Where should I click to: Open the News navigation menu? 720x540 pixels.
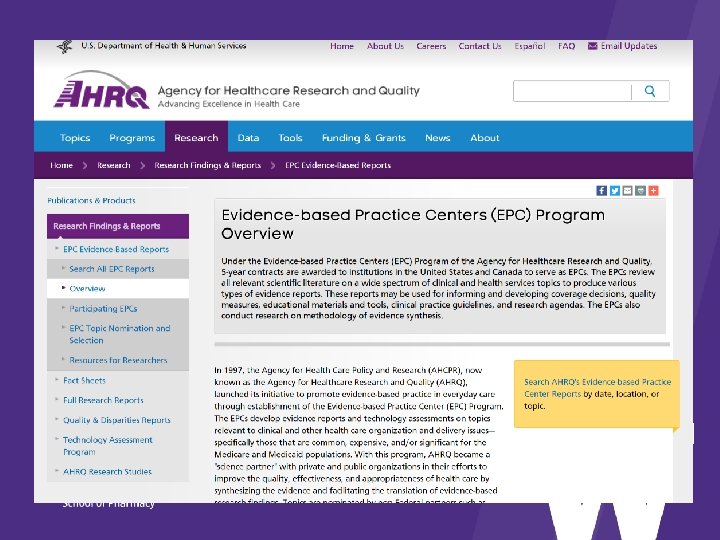coord(438,138)
